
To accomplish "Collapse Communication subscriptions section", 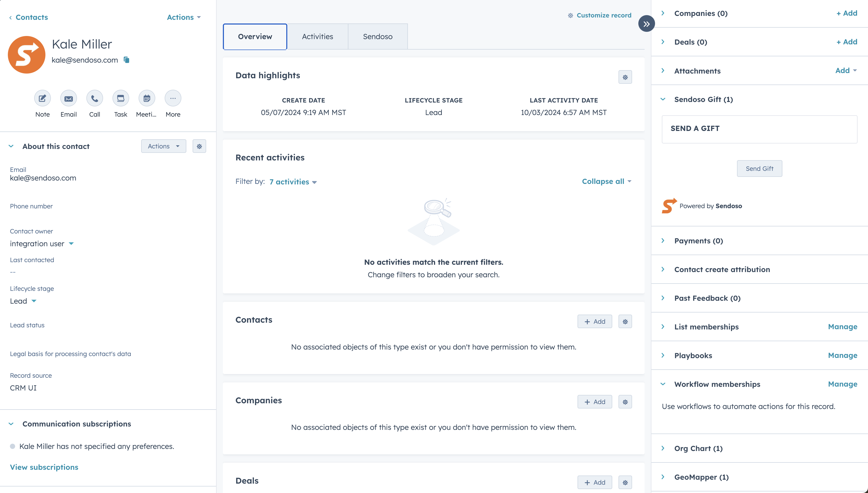I will [11, 424].
